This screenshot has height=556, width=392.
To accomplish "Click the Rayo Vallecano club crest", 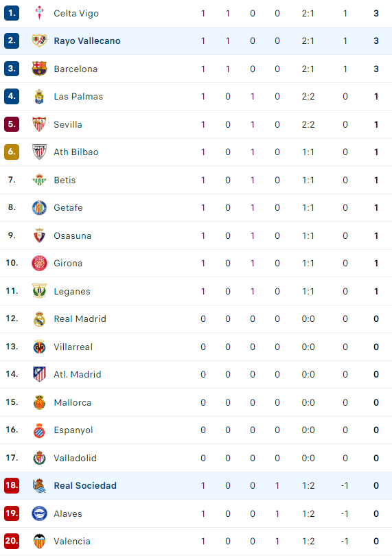I will [39, 40].
